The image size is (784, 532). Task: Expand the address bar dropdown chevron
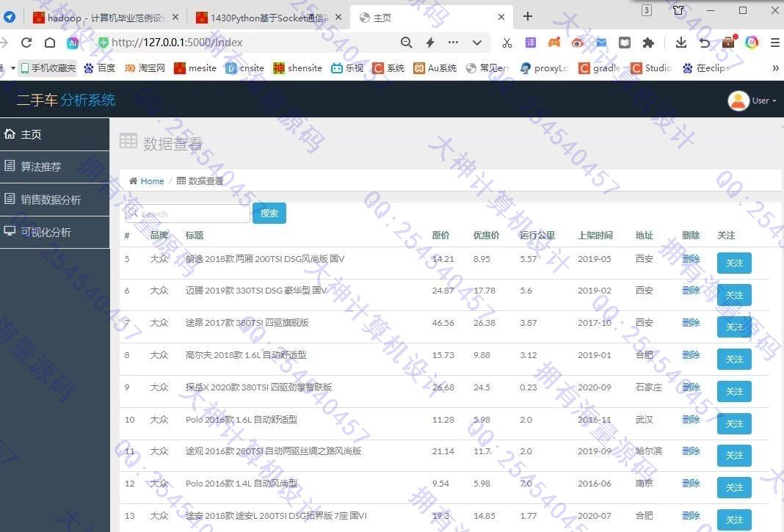(x=477, y=43)
